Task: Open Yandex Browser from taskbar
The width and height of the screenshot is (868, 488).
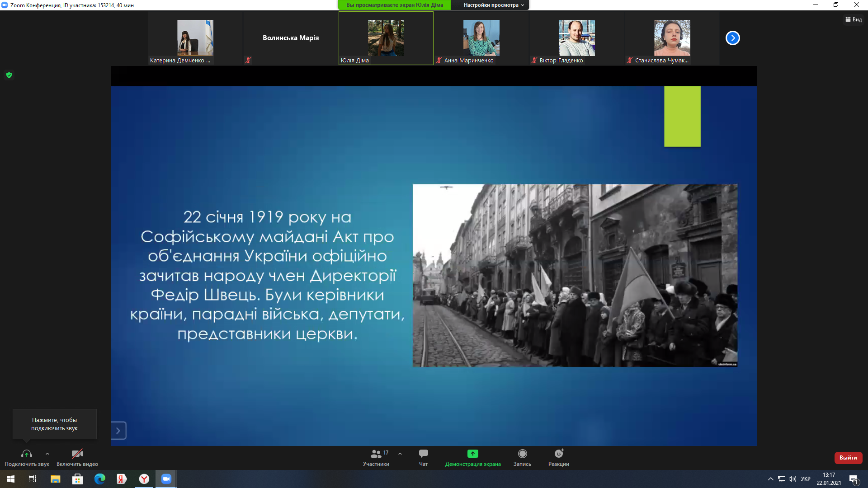Action: tap(144, 479)
